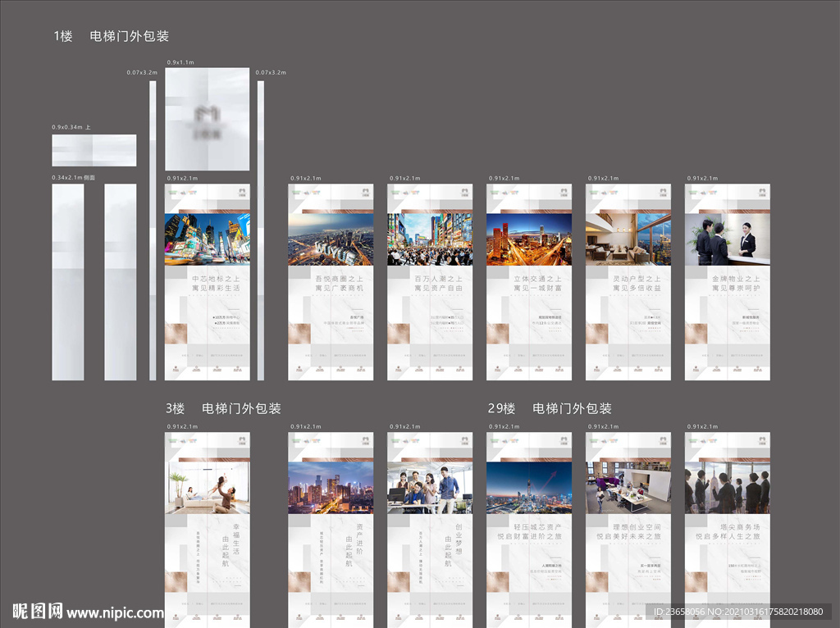Click the 百万人潮之上 crowd street poster
This screenshot has height=628, width=840.
[x=430, y=281]
